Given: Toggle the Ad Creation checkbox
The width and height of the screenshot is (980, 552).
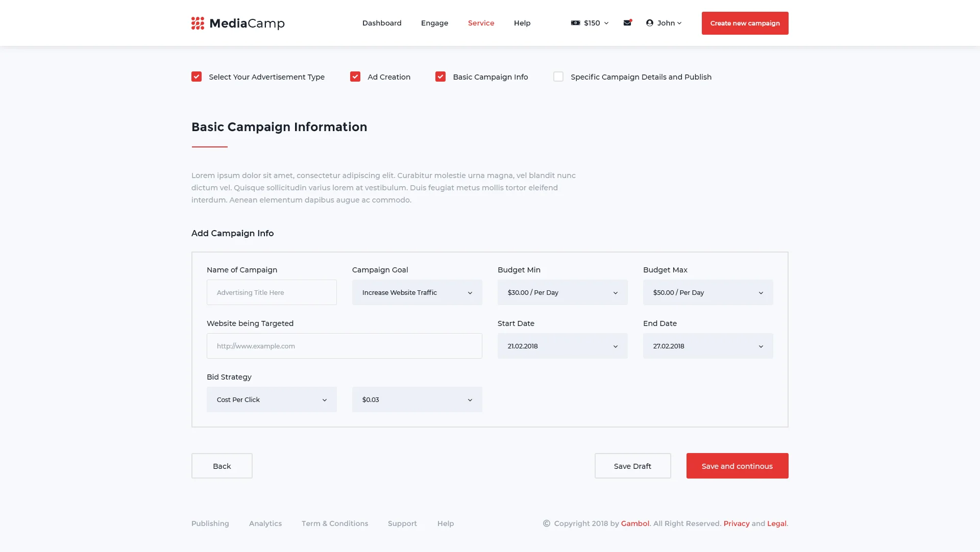Looking at the screenshot, I should pyautogui.click(x=355, y=77).
